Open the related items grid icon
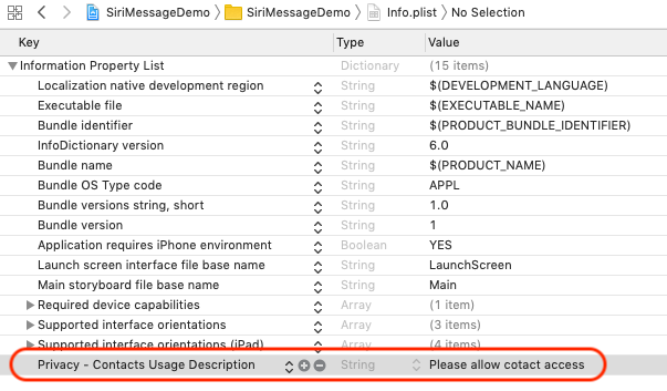The width and height of the screenshot is (667, 391). (15, 12)
